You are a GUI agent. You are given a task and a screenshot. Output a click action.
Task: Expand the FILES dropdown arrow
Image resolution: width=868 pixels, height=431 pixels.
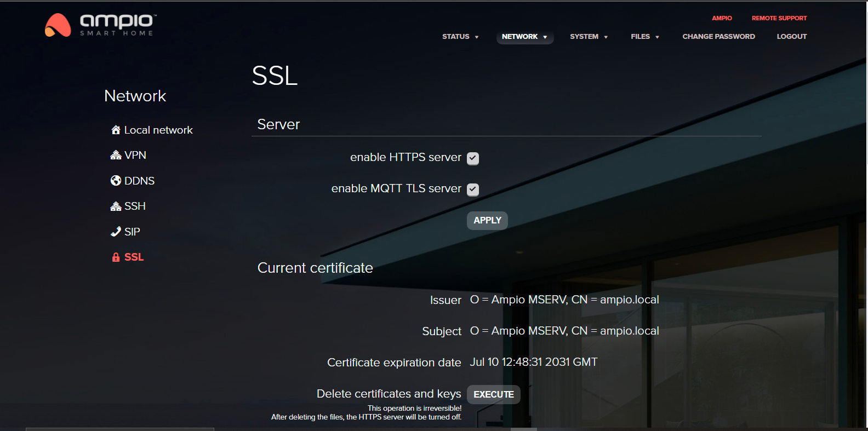click(658, 37)
